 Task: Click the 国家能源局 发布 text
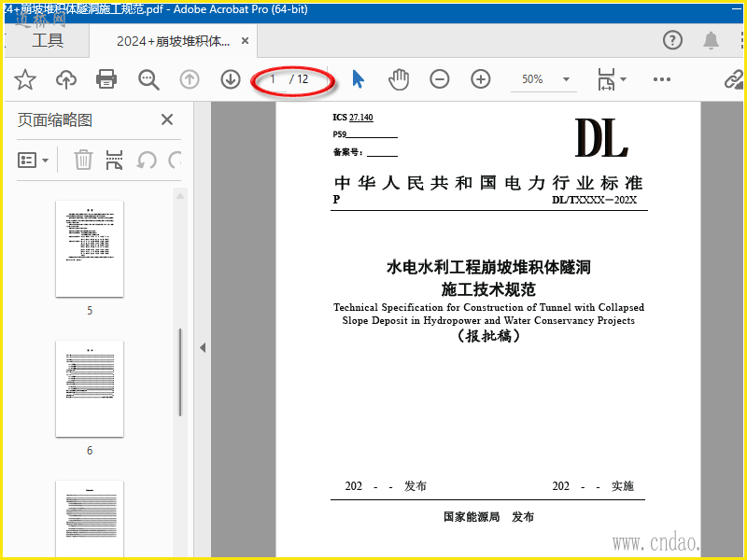(x=488, y=517)
